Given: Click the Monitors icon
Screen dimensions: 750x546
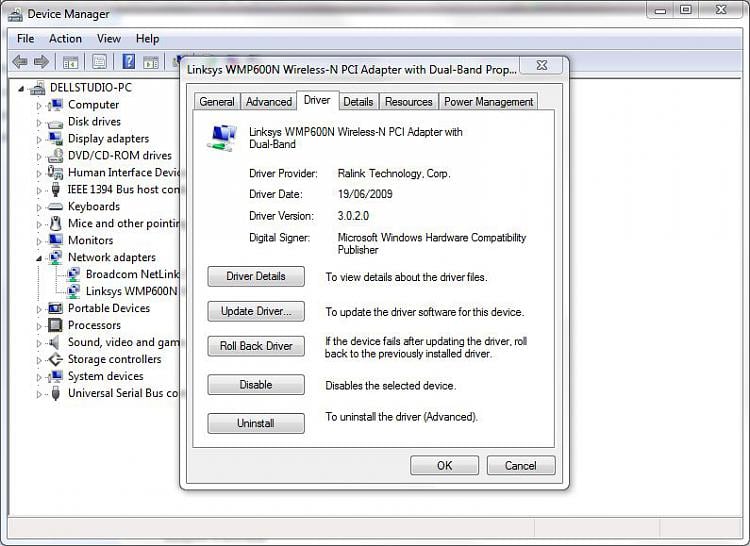Looking at the screenshot, I should point(55,240).
